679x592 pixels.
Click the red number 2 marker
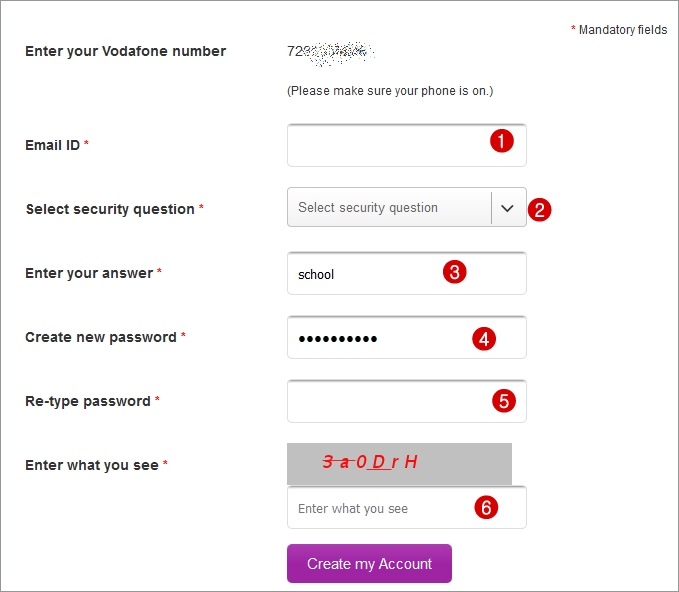[x=539, y=210]
